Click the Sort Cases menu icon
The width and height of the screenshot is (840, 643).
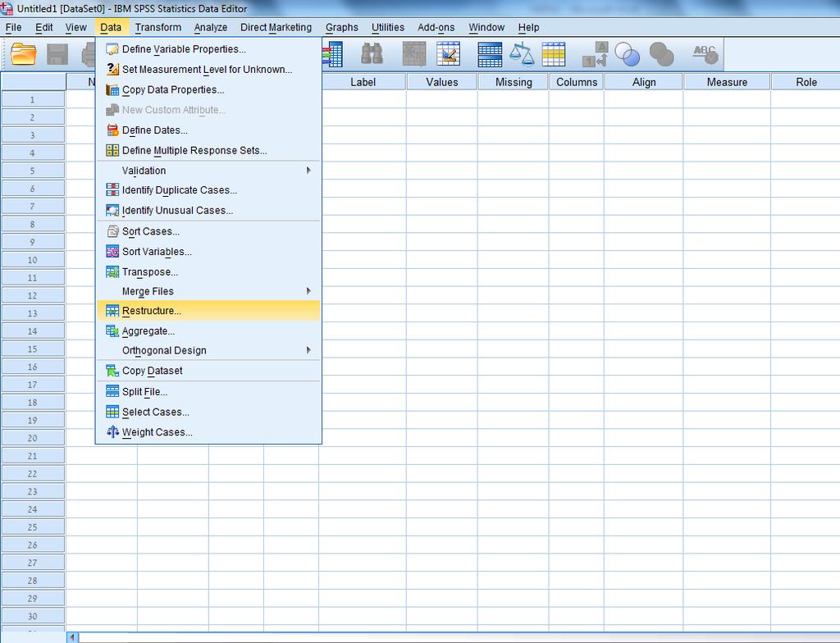(112, 231)
